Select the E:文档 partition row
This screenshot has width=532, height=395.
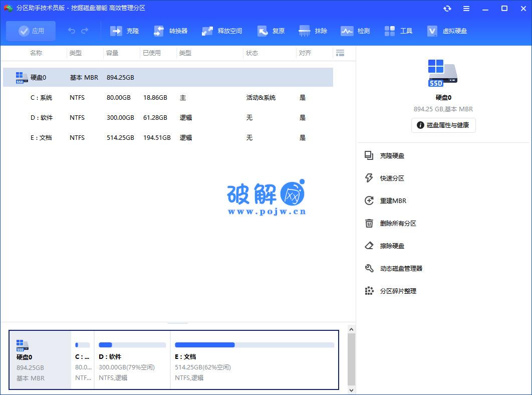[150, 137]
